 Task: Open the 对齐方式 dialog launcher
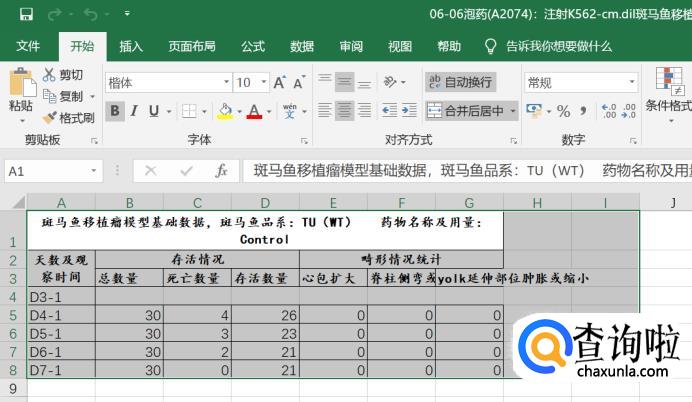pos(513,141)
